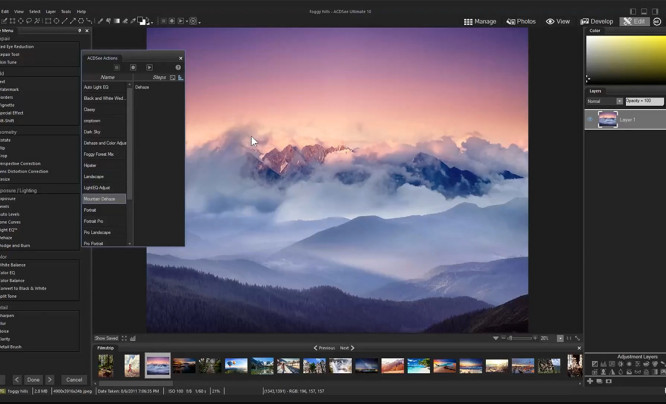Click the full screen icon beside Show Saved
This screenshot has width=666, height=404.
click(x=124, y=338)
